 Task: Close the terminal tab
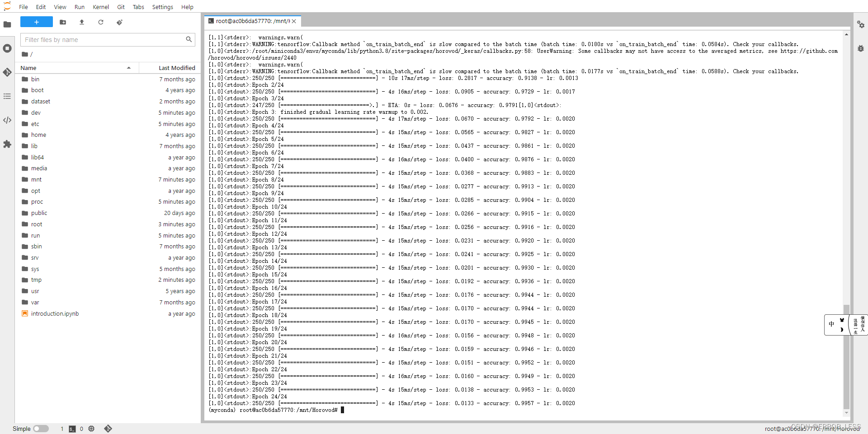pyautogui.click(x=294, y=21)
